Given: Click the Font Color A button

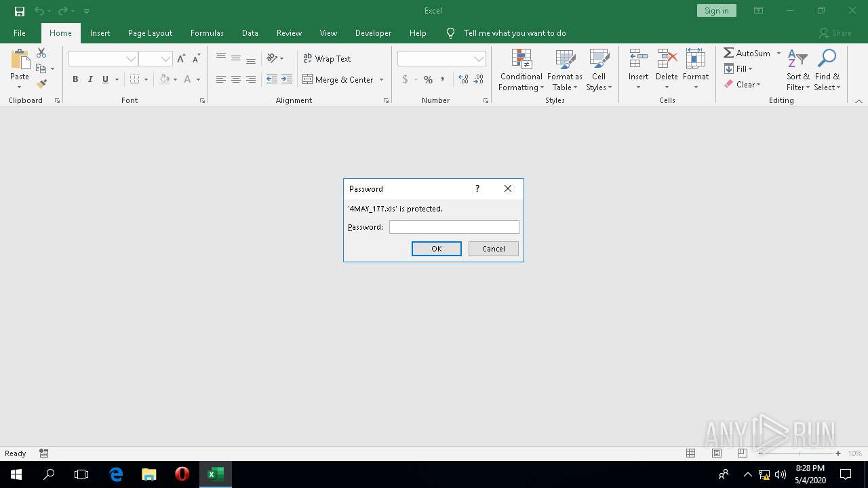Looking at the screenshot, I should pos(188,79).
